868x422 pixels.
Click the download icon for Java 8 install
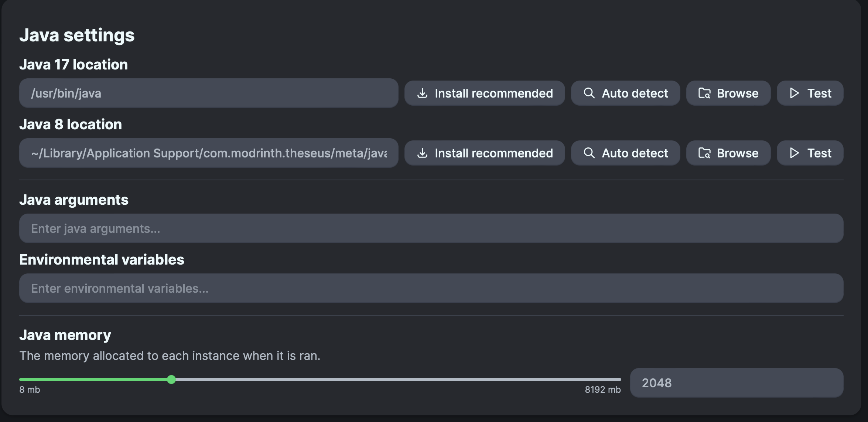[423, 153]
